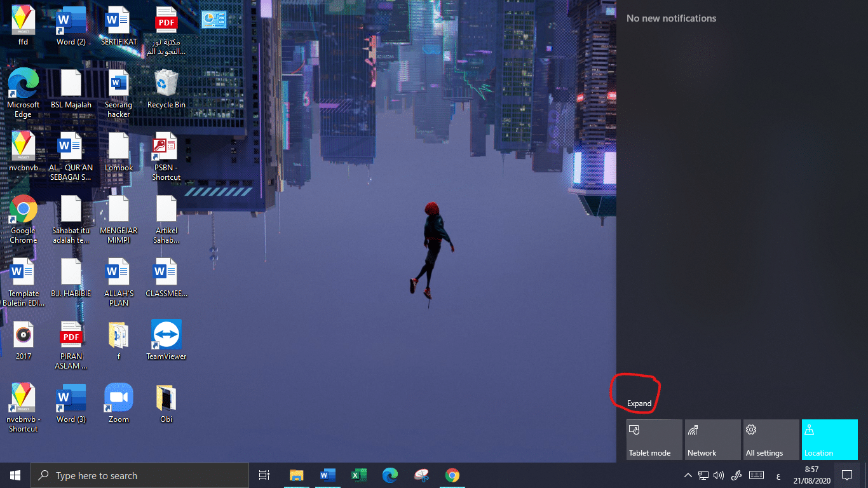Turn off the Location quick action
The width and height of the screenshot is (868, 488).
click(829, 440)
